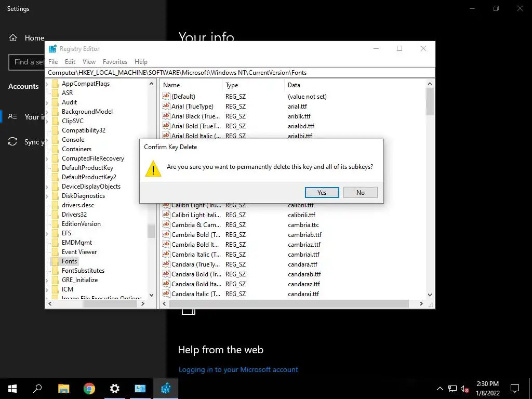The height and width of the screenshot is (399, 532).
Task: Select the Compatibility32 key
Action: 84,130
